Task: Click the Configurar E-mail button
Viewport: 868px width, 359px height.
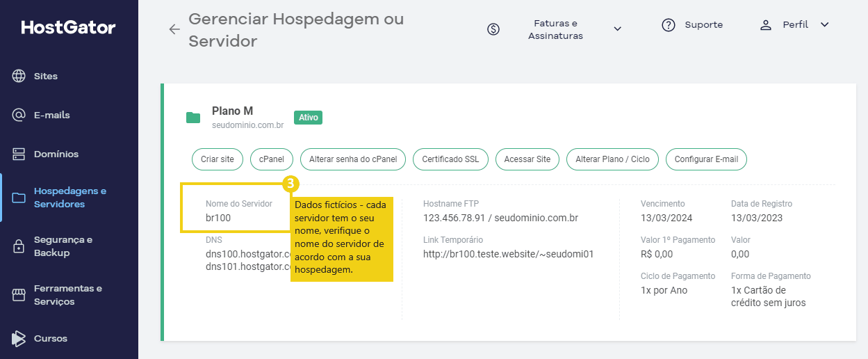Action: click(x=706, y=159)
